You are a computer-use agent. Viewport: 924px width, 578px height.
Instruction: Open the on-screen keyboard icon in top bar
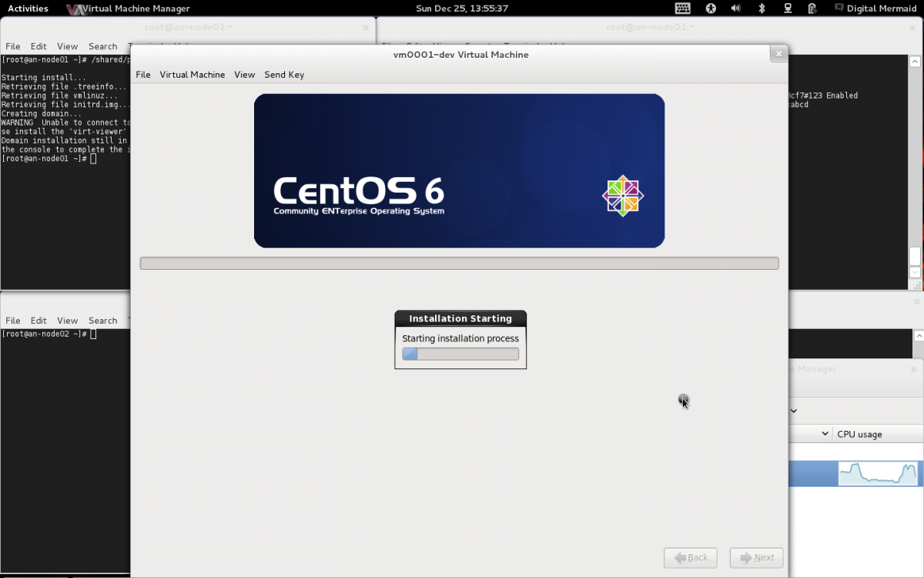pyautogui.click(x=682, y=8)
